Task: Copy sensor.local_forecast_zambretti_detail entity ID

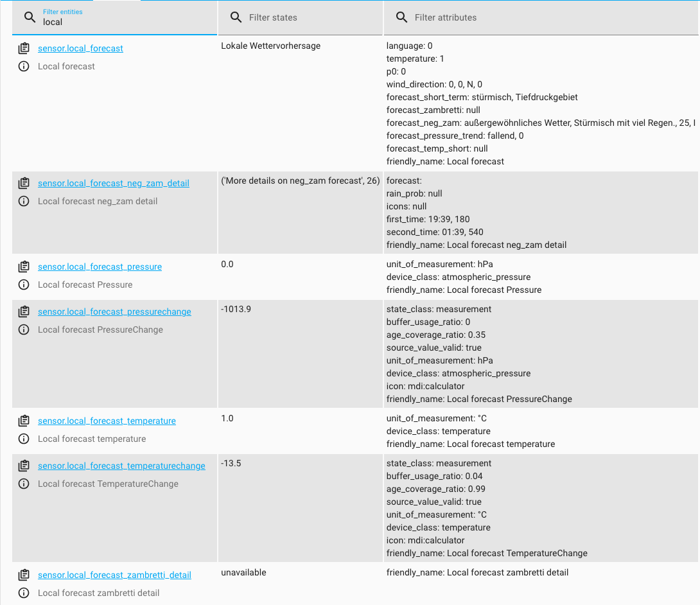Action: [24, 575]
